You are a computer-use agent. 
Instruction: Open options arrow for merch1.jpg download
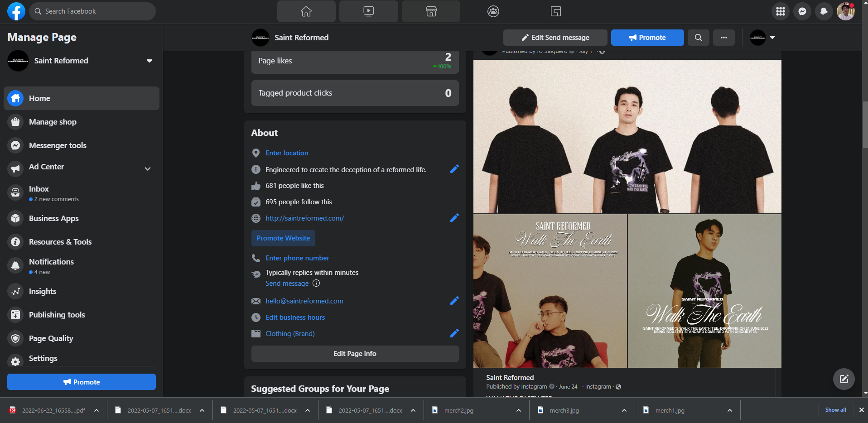(x=730, y=410)
